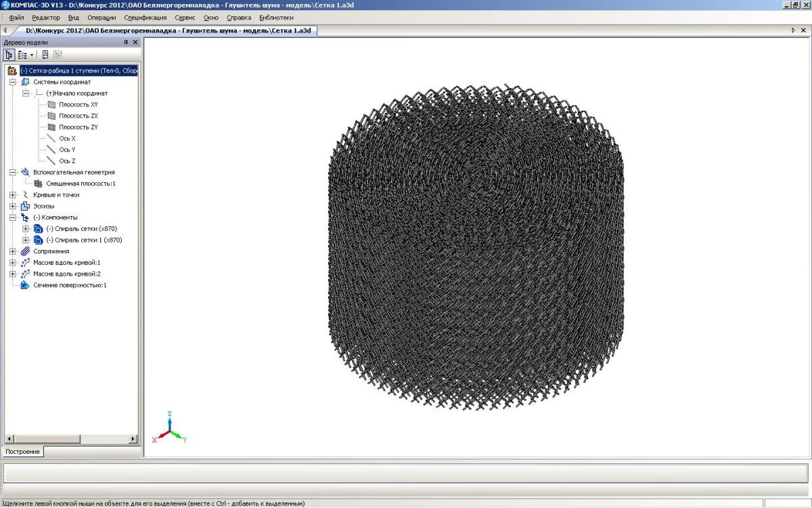Screen dimensions: 812x508
Task: Select the Плоскость XY plane icon
Action: pos(51,104)
